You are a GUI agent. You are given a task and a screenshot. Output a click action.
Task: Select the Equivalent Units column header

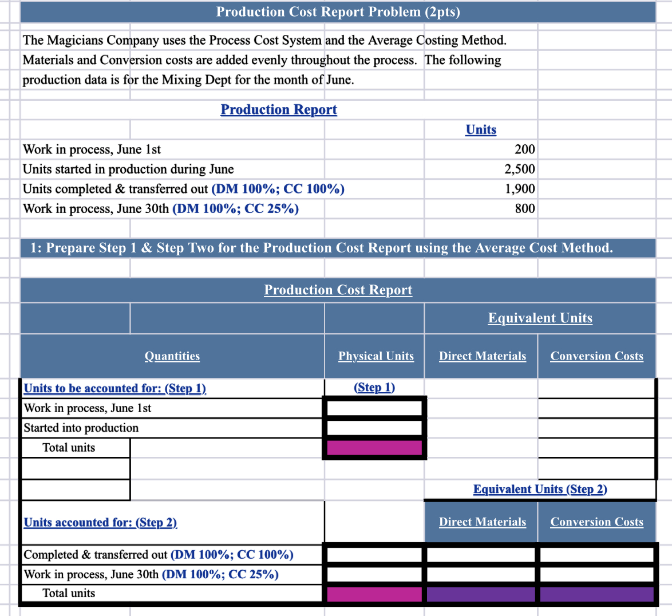click(x=539, y=318)
